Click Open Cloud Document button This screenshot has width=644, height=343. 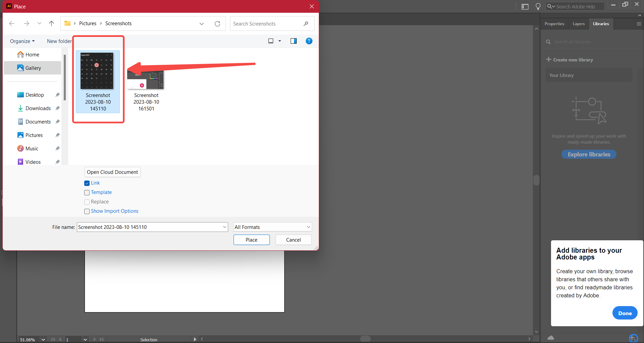point(112,172)
